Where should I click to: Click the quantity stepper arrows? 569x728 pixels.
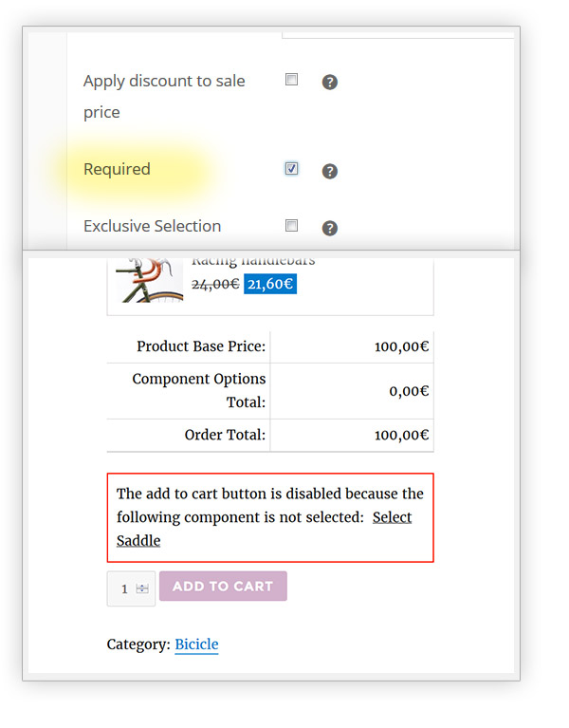[142, 588]
